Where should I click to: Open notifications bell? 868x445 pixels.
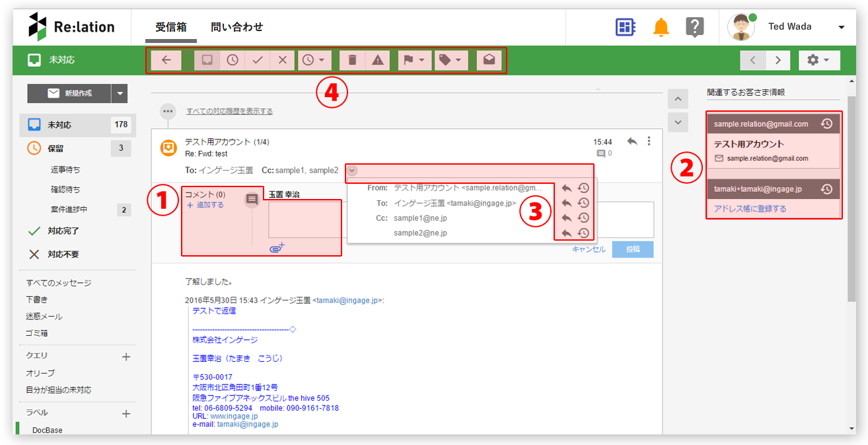pyautogui.click(x=661, y=27)
